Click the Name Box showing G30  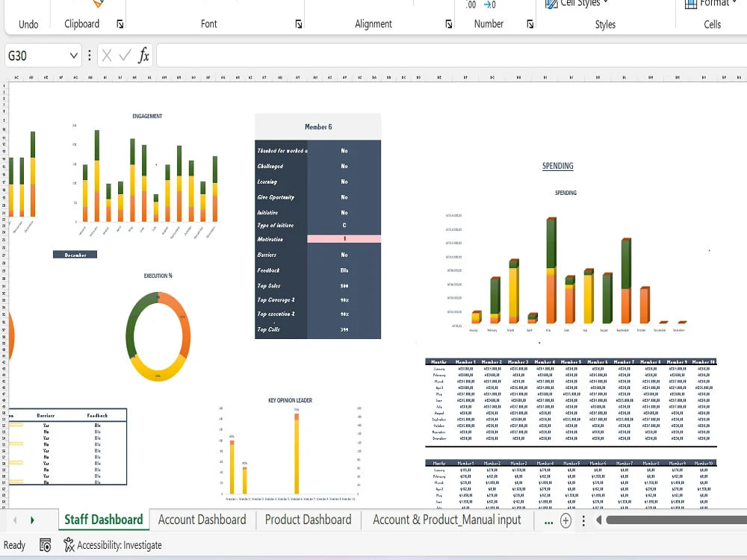tap(36, 56)
